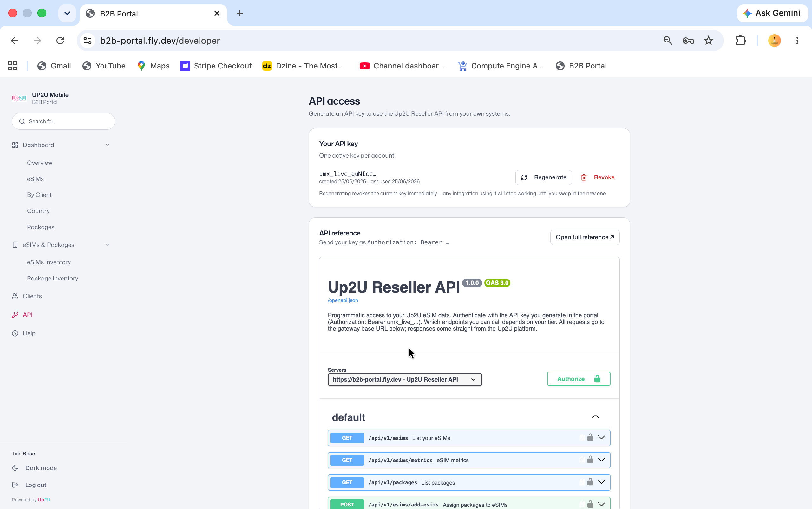
Task: Expand GET /api/v1/esims endpoint chevron
Action: pos(601,438)
